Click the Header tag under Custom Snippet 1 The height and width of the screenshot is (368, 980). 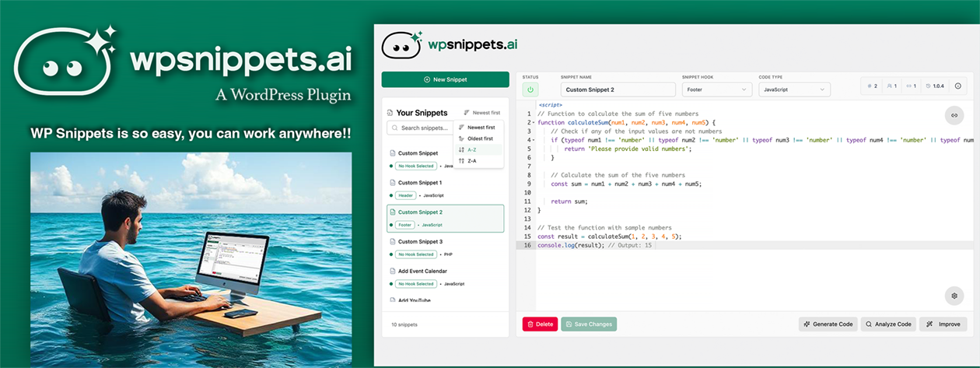[405, 195]
